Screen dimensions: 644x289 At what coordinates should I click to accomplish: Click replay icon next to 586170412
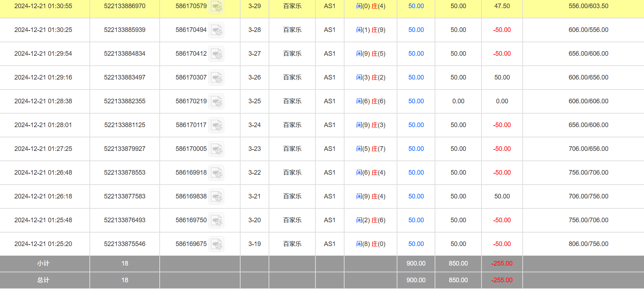click(216, 54)
